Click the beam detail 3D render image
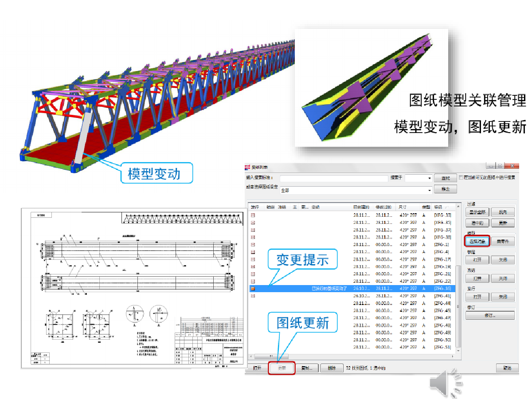This screenshot has height=399, width=532. click(372, 87)
